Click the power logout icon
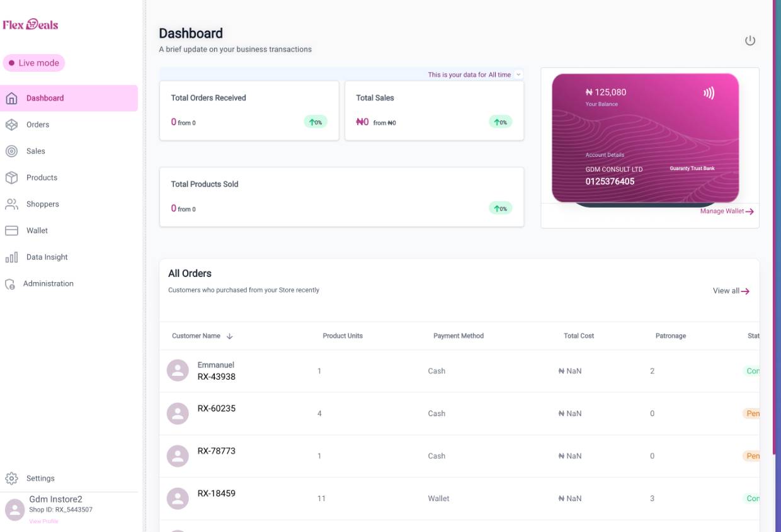Viewport: 781px width, 532px height. (750, 41)
